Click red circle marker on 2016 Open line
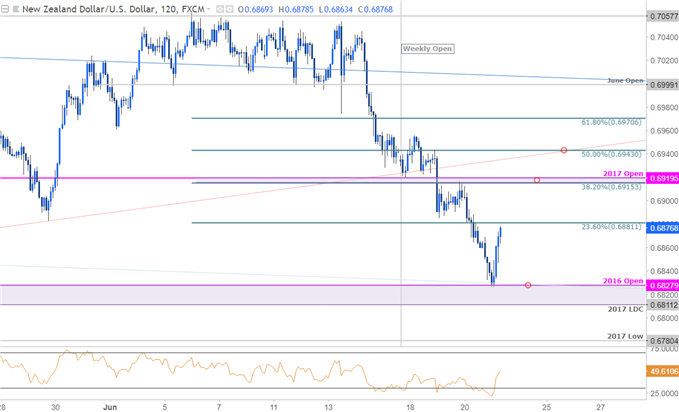 pyautogui.click(x=528, y=285)
